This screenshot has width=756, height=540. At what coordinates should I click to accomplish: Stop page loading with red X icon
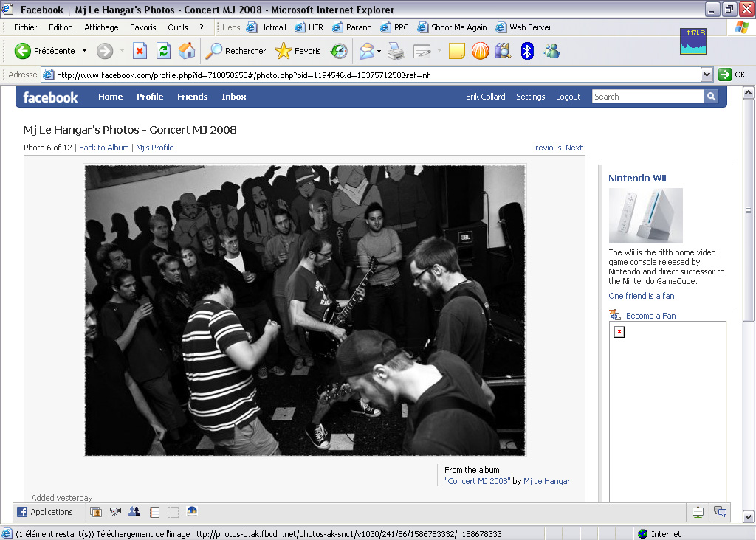pyautogui.click(x=140, y=51)
